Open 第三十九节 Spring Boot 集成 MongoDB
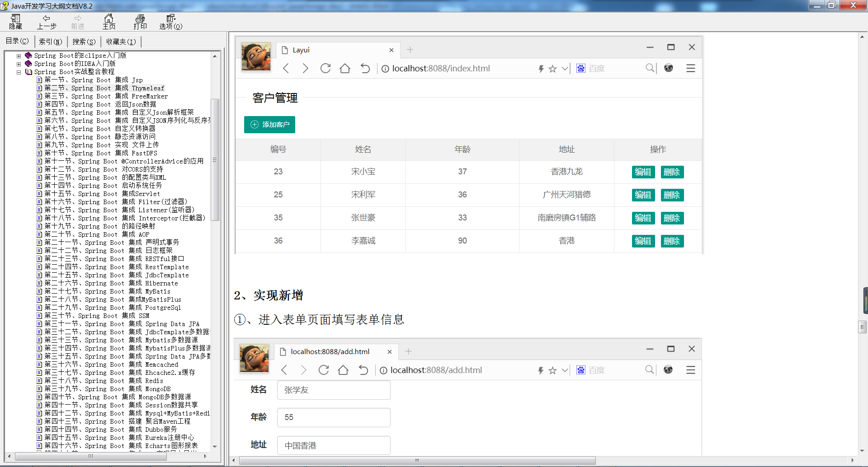 pyautogui.click(x=107, y=389)
